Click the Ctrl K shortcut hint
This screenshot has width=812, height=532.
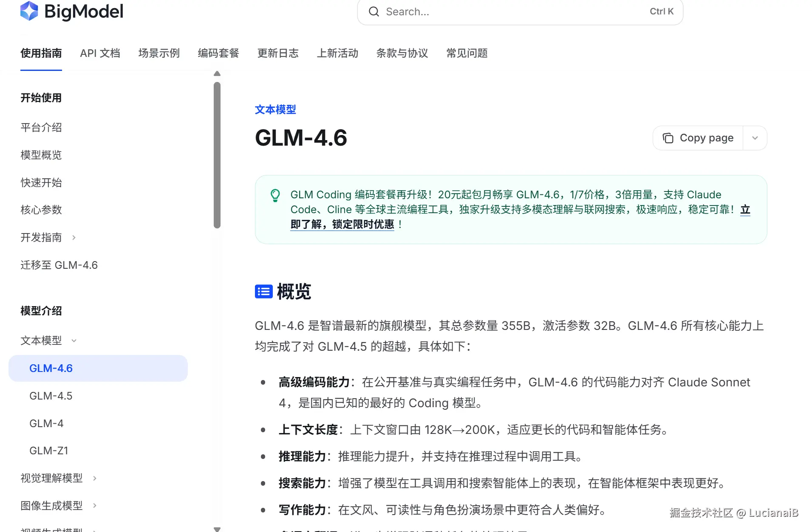[x=662, y=11]
